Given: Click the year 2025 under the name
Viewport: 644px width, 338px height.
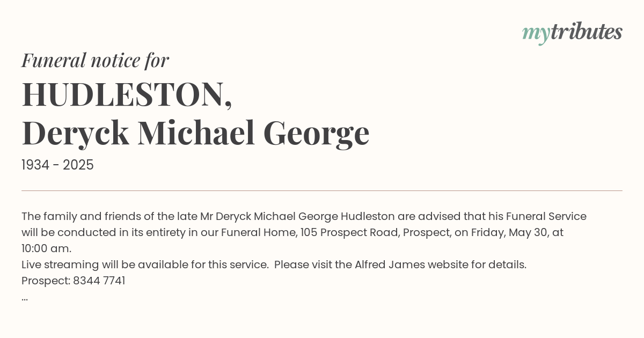Looking at the screenshot, I should 78,165.
